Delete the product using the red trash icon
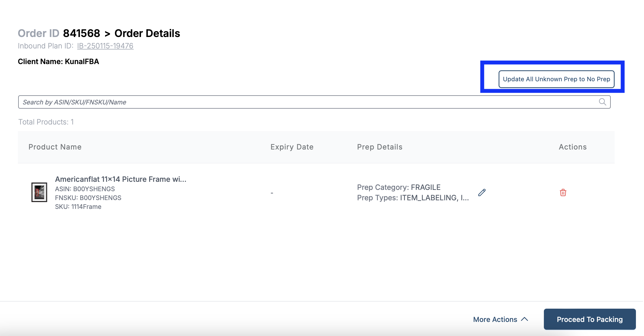Image resolution: width=644 pixels, height=336 pixels. (x=563, y=192)
